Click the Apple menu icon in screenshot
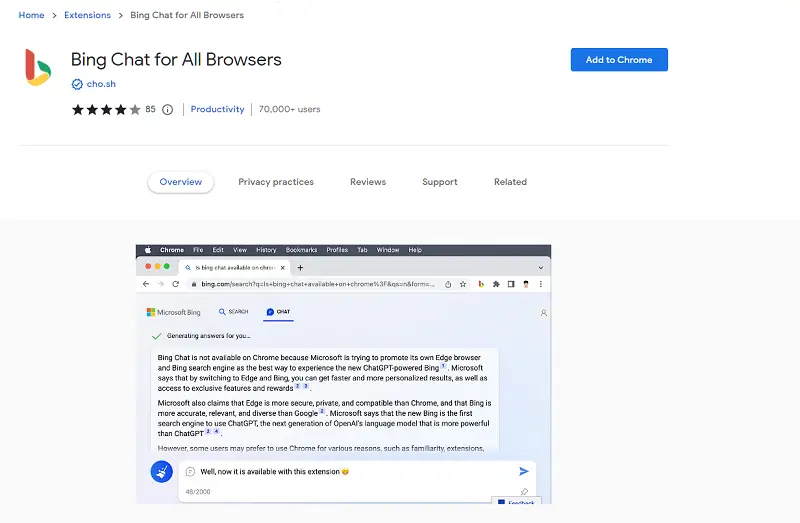The image size is (800, 523). pyautogui.click(x=148, y=250)
